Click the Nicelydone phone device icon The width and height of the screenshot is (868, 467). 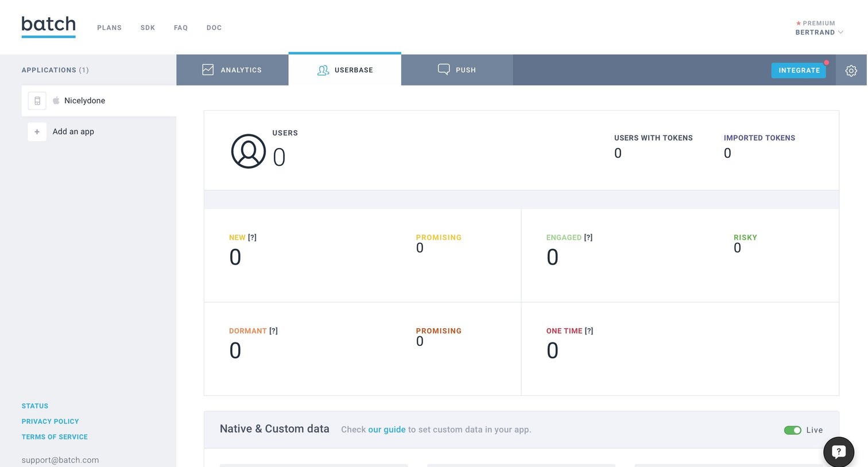click(x=37, y=100)
